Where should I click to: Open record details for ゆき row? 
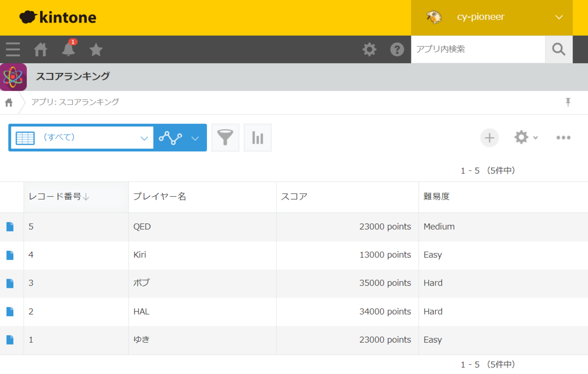pyautogui.click(x=10, y=340)
